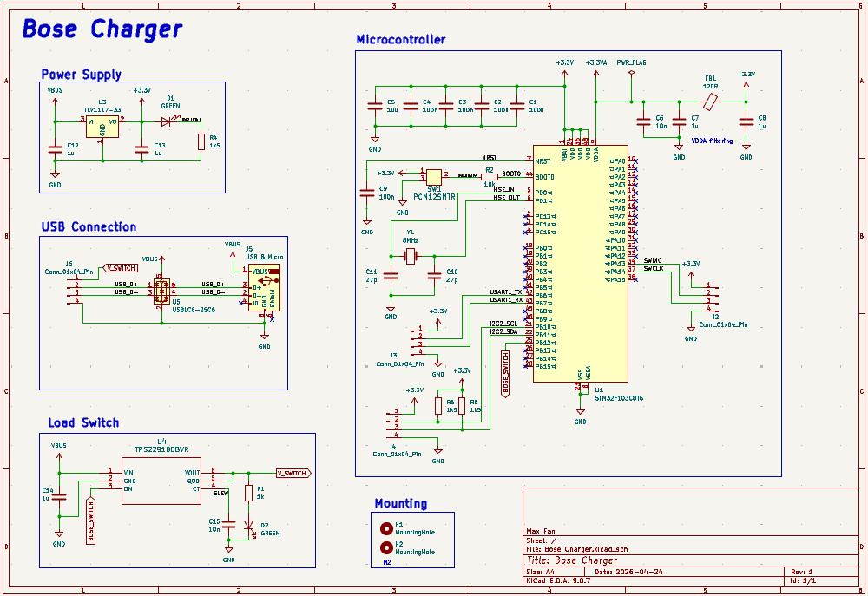Click the SWDIO net label
The image size is (868, 596).
coord(653,260)
